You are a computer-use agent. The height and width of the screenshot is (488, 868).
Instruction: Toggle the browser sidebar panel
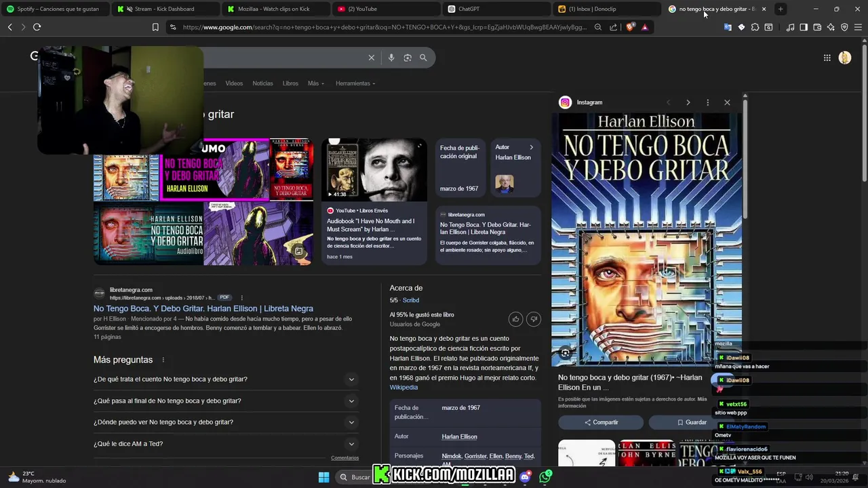point(804,27)
